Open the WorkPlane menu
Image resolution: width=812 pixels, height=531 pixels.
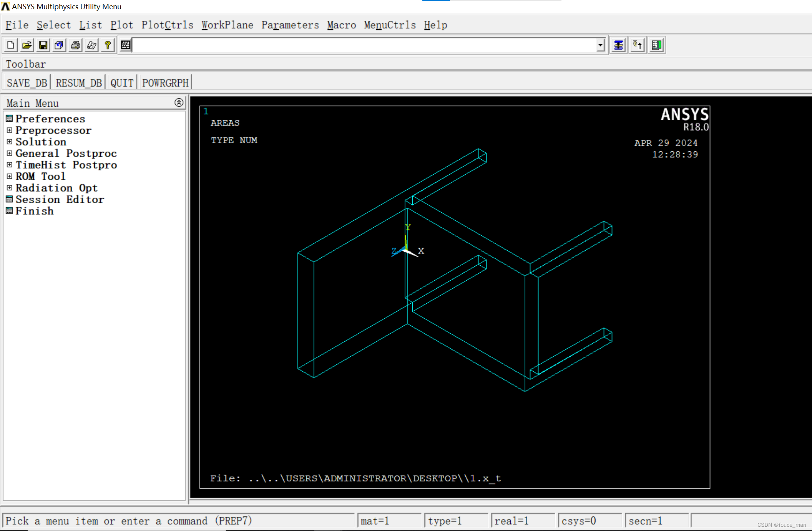coord(227,25)
